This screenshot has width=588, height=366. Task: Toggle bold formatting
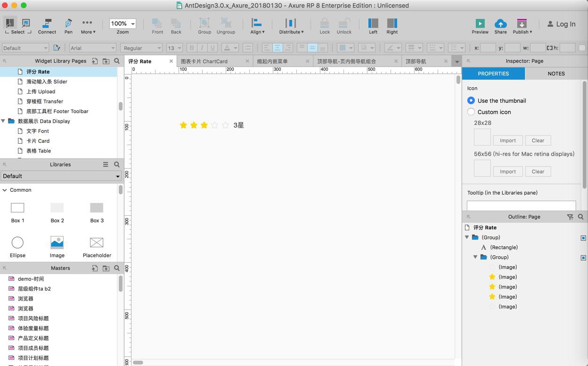coord(191,48)
